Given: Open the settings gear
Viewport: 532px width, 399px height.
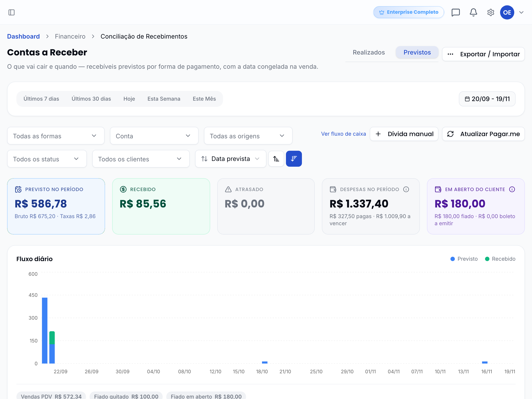Looking at the screenshot, I should [x=490, y=12].
